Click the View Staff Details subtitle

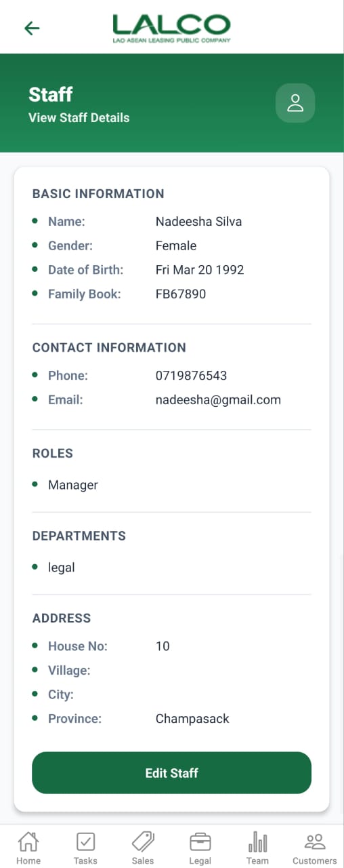[79, 117]
